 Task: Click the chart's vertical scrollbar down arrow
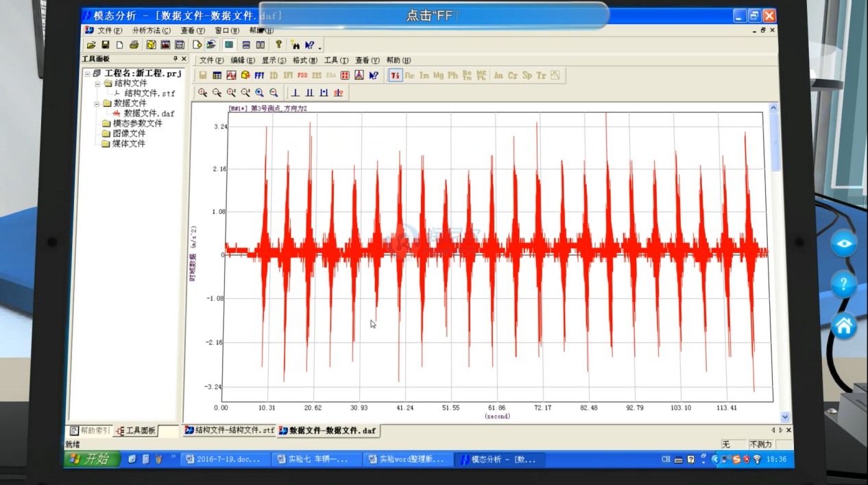click(785, 417)
